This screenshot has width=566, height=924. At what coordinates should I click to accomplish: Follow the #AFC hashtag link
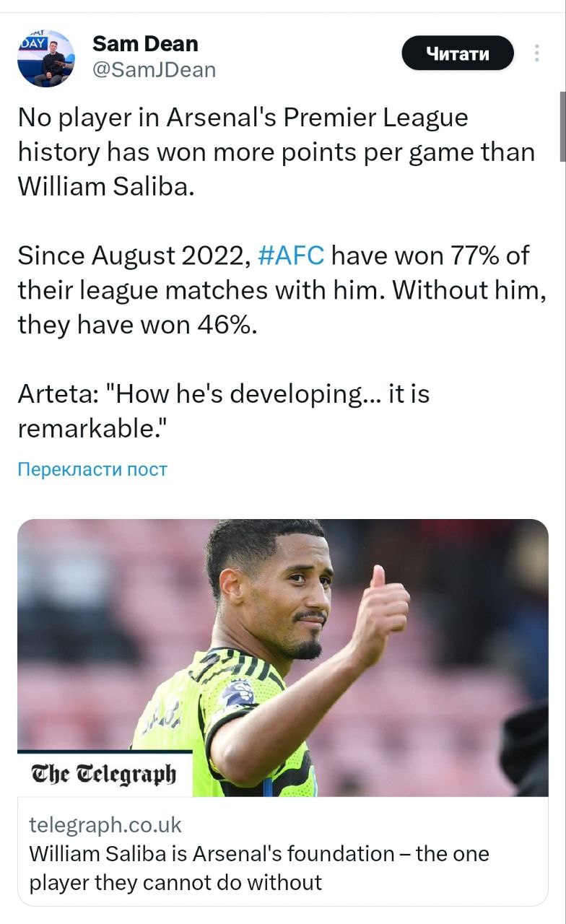coord(290,256)
